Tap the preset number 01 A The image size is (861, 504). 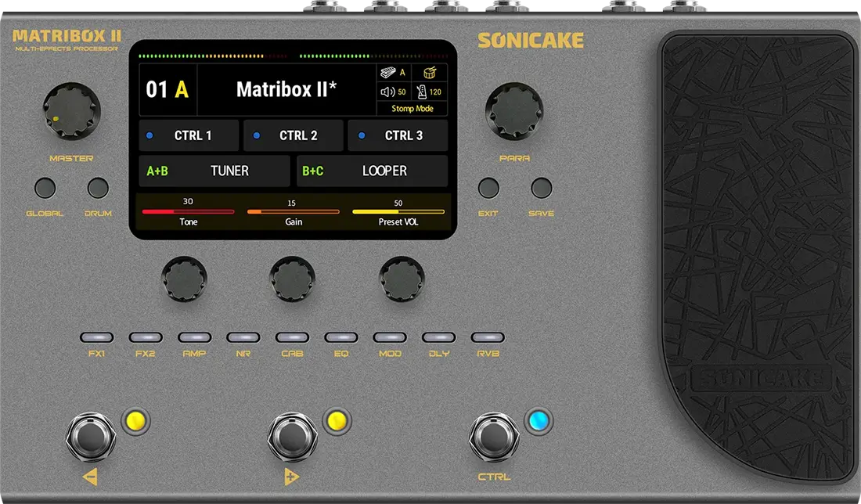[168, 89]
